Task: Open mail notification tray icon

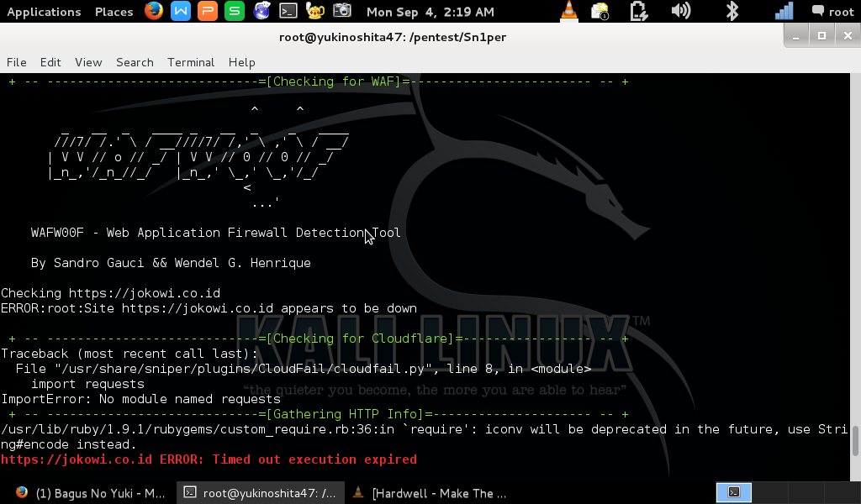Action: [600, 11]
